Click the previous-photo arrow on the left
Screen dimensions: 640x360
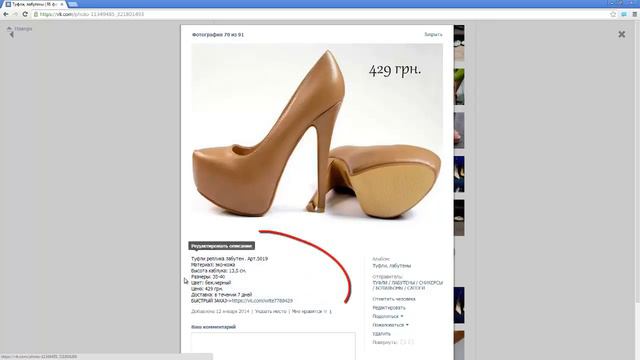click(x=11, y=35)
